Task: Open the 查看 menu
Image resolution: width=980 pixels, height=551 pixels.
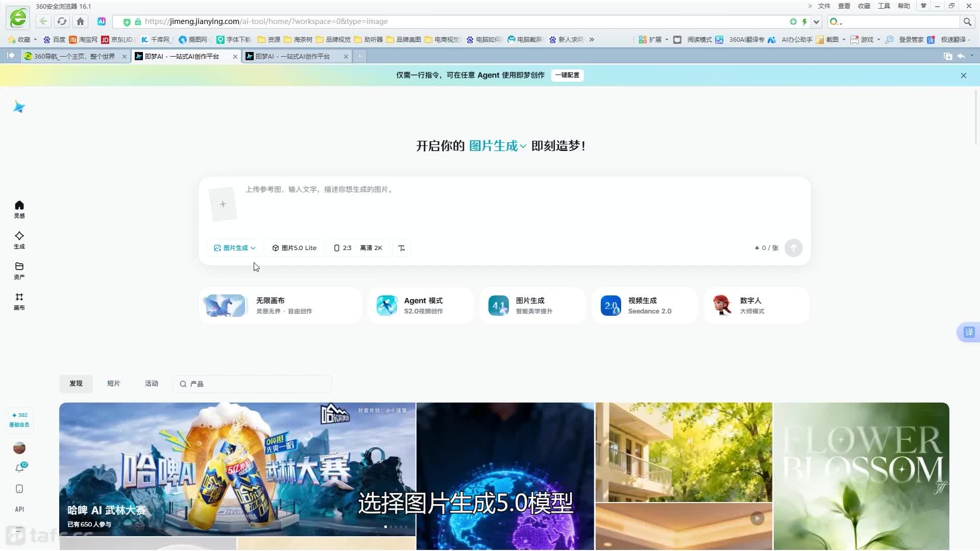Action: [x=844, y=6]
